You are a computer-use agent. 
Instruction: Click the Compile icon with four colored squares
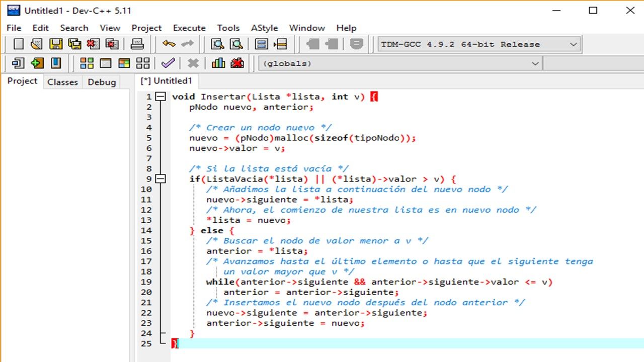click(87, 63)
